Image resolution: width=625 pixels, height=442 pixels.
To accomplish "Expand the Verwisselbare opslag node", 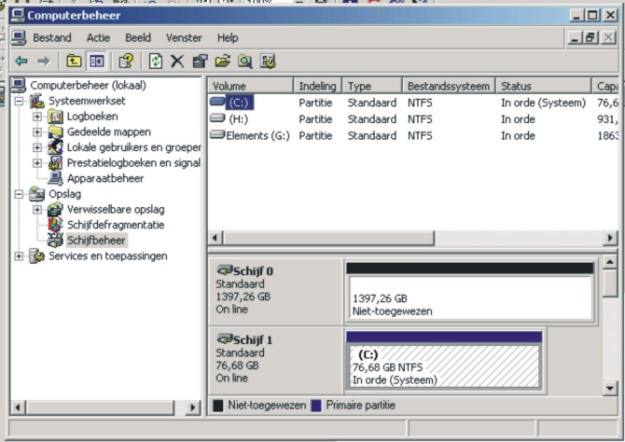I will tap(37, 210).
